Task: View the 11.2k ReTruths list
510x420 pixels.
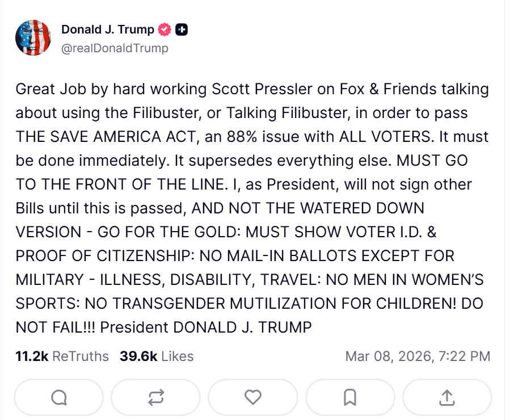Action: [x=62, y=356]
